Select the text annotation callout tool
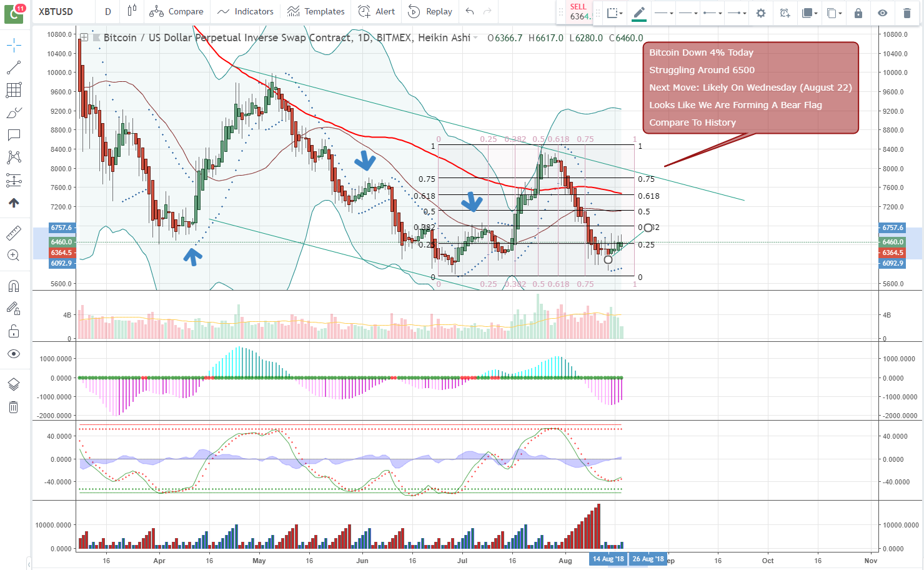The width and height of the screenshot is (924, 570). pos(14,135)
